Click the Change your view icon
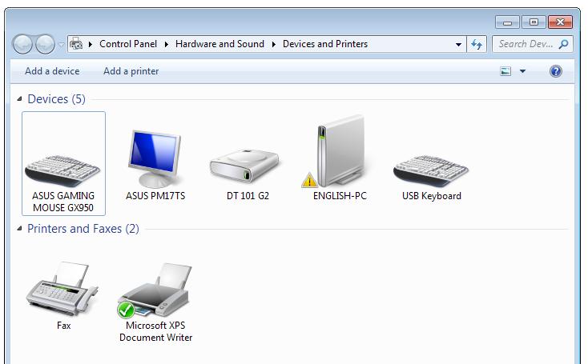Image resolution: width=588 pixels, height=364 pixels. coord(505,70)
